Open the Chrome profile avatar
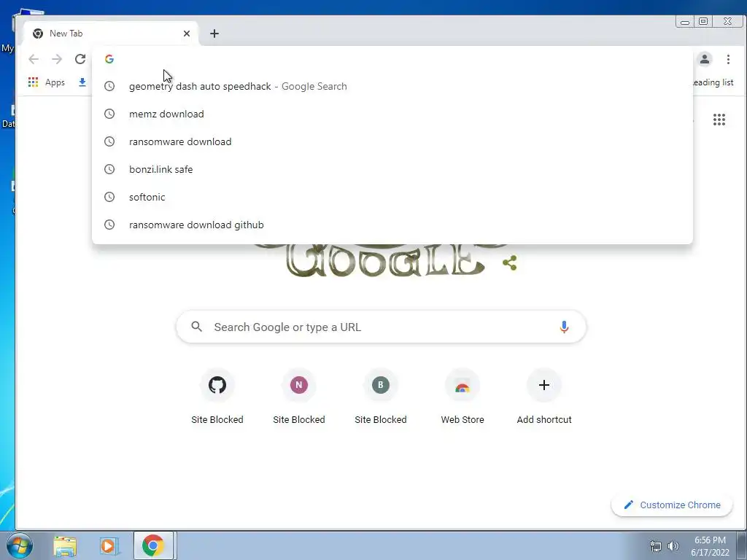 point(705,59)
